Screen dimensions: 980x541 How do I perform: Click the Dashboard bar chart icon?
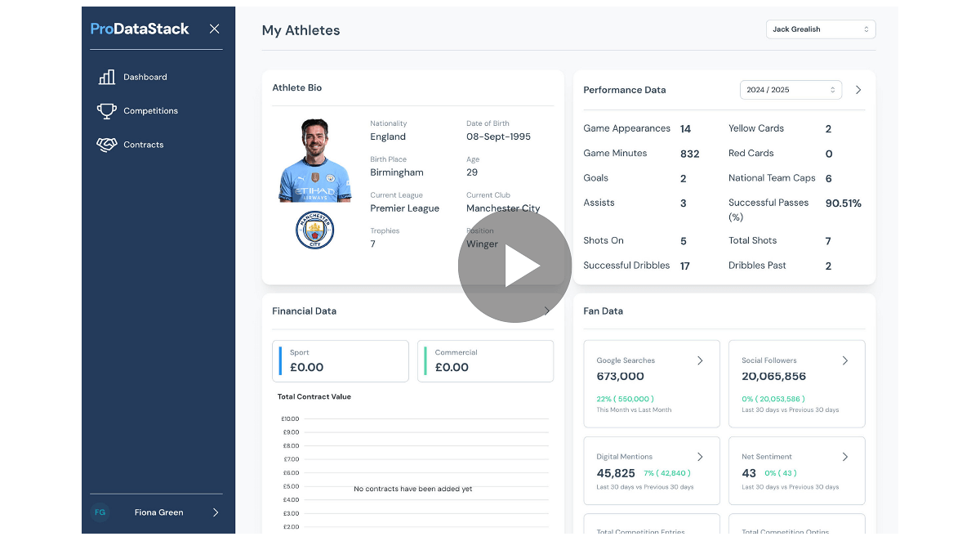(x=107, y=77)
